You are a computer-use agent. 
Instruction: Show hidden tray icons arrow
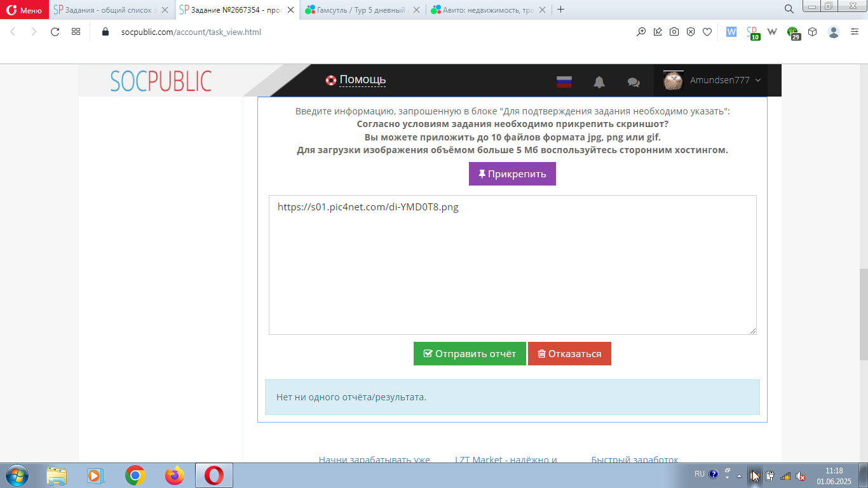click(x=738, y=475)
